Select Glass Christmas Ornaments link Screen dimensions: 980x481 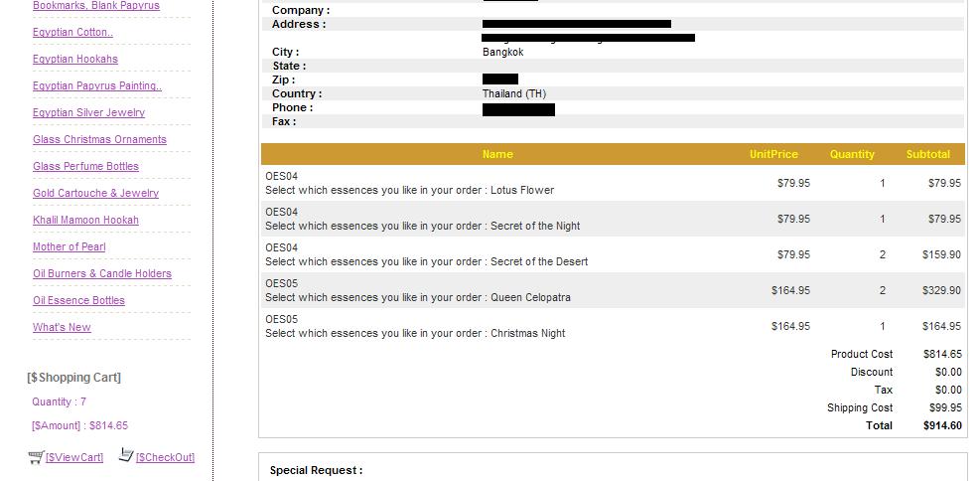[99, 140]
